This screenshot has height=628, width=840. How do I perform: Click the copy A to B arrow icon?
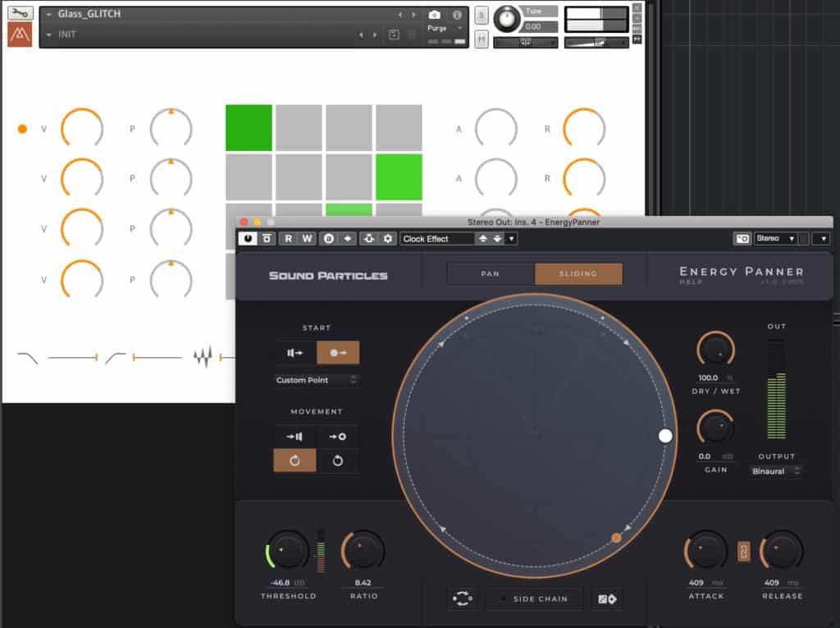348,239
